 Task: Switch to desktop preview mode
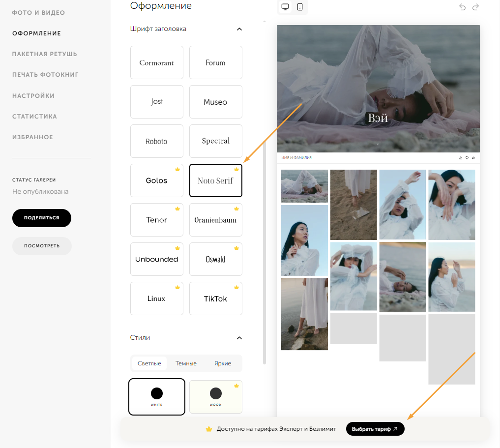pos(285,7)
